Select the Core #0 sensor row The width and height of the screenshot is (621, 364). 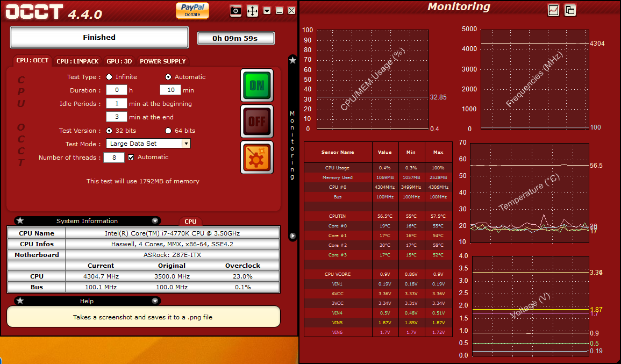coord(378,226)
